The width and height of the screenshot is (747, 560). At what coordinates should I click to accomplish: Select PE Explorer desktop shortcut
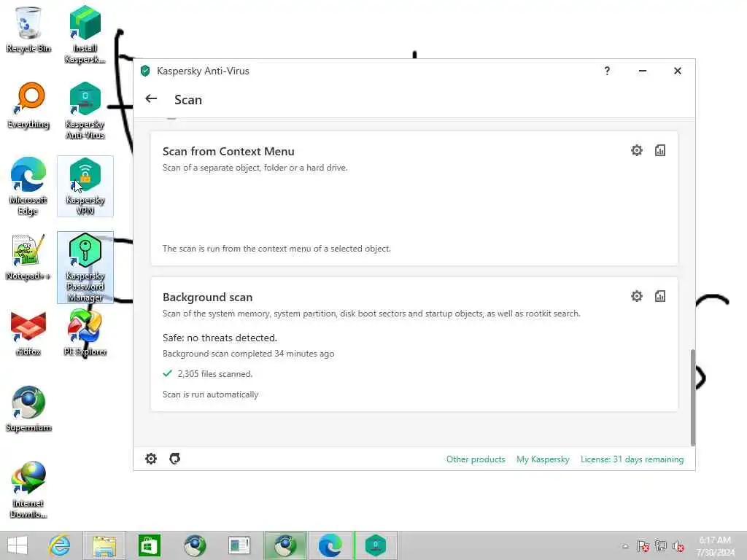click(x=85, y=333)
